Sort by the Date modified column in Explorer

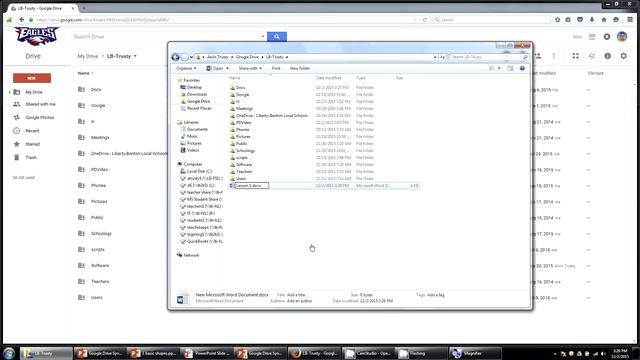329,78
